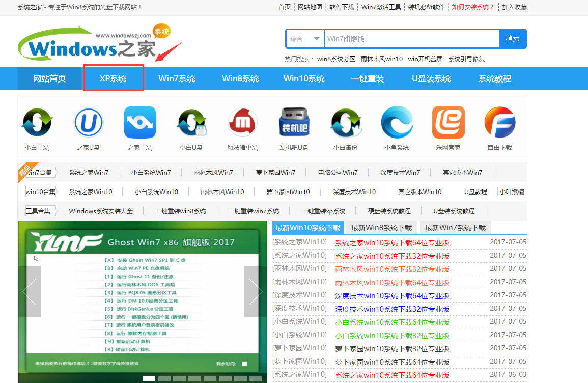The image size is (588, 383).
Task: Open the 之家U盘 icon
Action: tap(89, 123)
